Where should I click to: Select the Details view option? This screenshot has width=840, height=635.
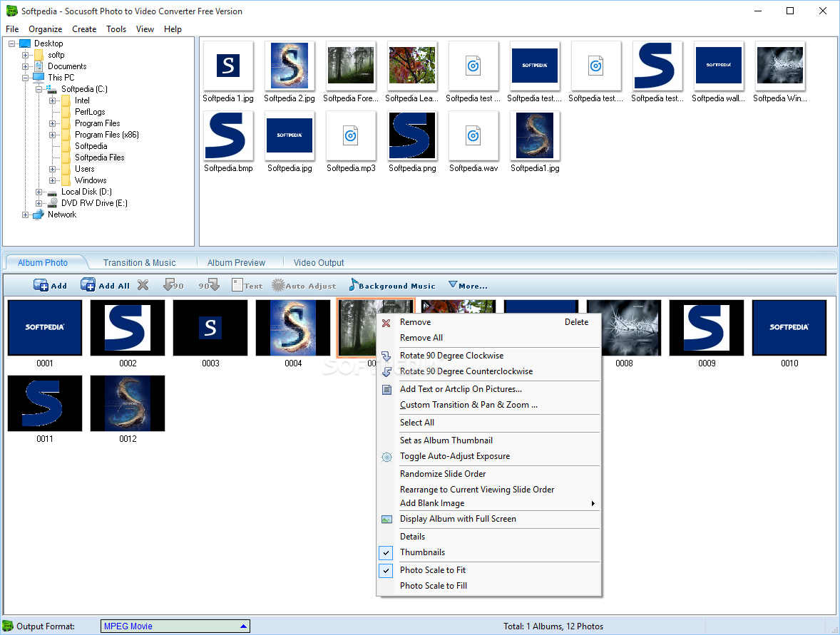(489, 537)
